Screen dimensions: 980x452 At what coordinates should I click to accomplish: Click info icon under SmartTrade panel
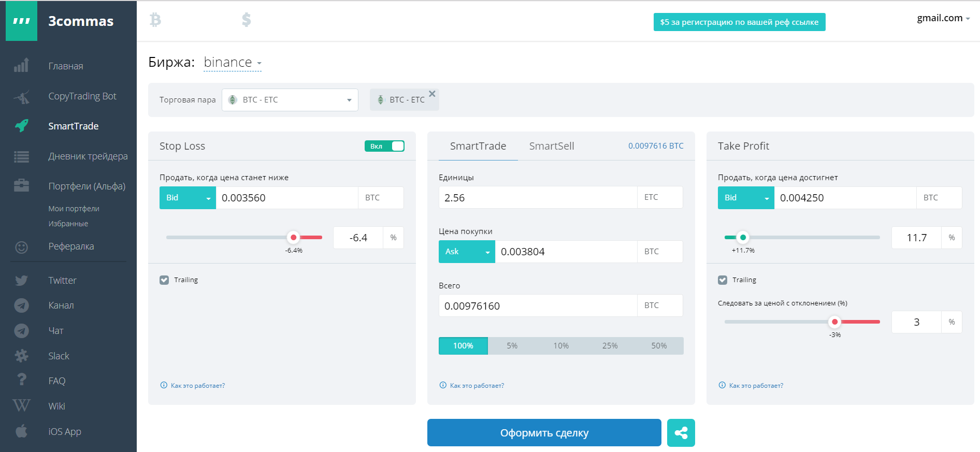point(443,385)
